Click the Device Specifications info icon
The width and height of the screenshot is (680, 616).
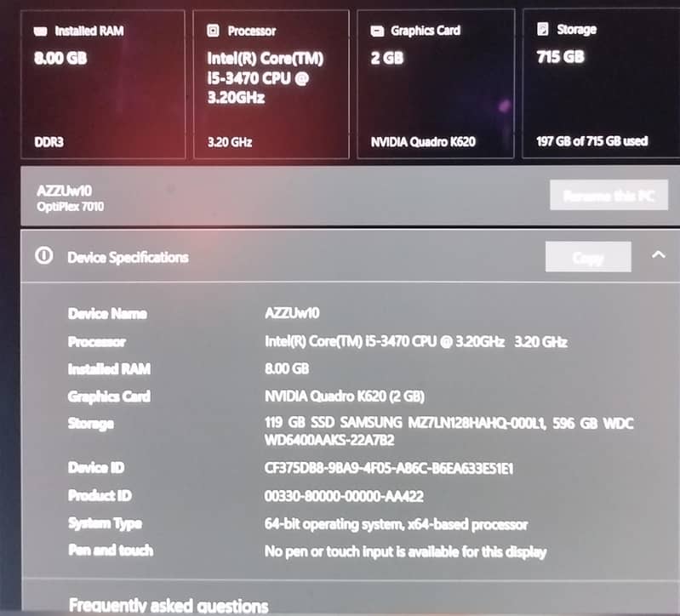pyautogui.click(x=43, y=256)
